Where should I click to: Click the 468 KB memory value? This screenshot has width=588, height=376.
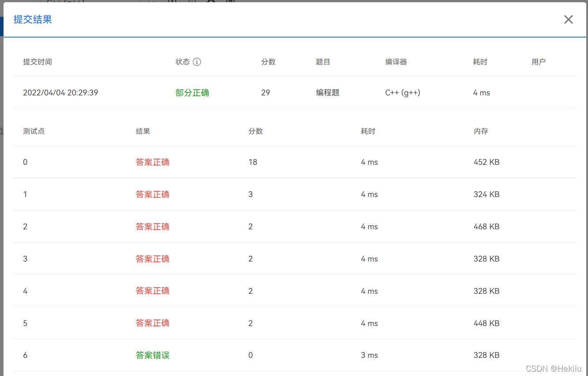pyautogui.click(x=486, y=227)
